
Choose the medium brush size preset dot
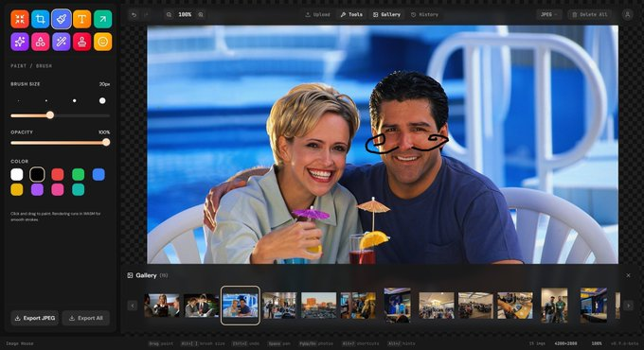click(x=74, y=100)
